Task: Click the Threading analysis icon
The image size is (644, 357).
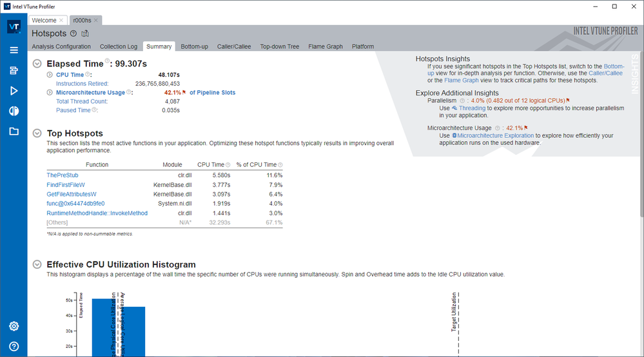Action: coord(454,108)
